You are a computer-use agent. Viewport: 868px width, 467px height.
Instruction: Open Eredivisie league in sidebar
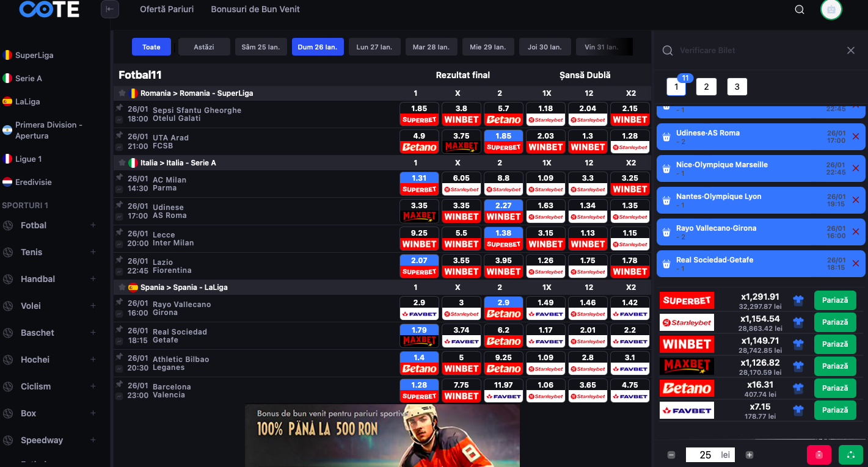34,182
